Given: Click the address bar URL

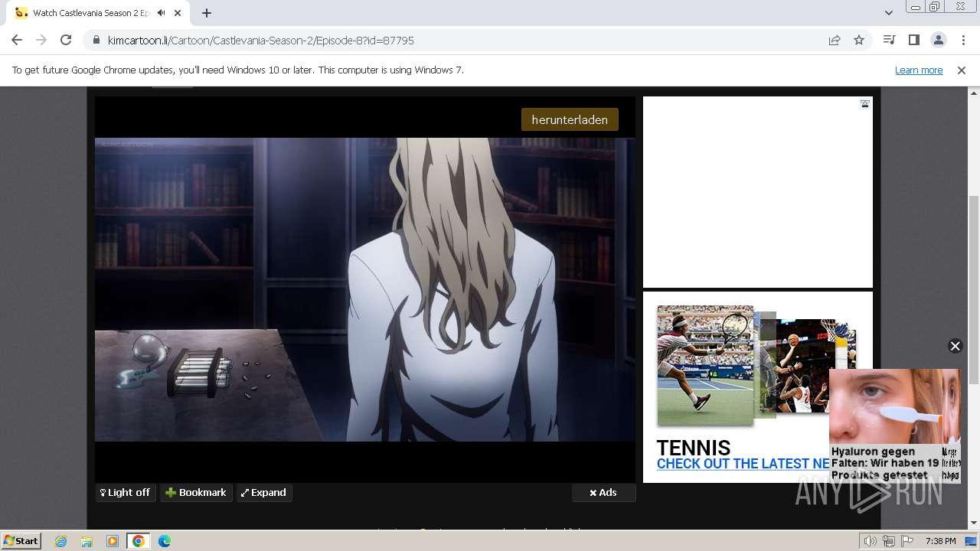Looking at the screenshot, I should [260, 40].
